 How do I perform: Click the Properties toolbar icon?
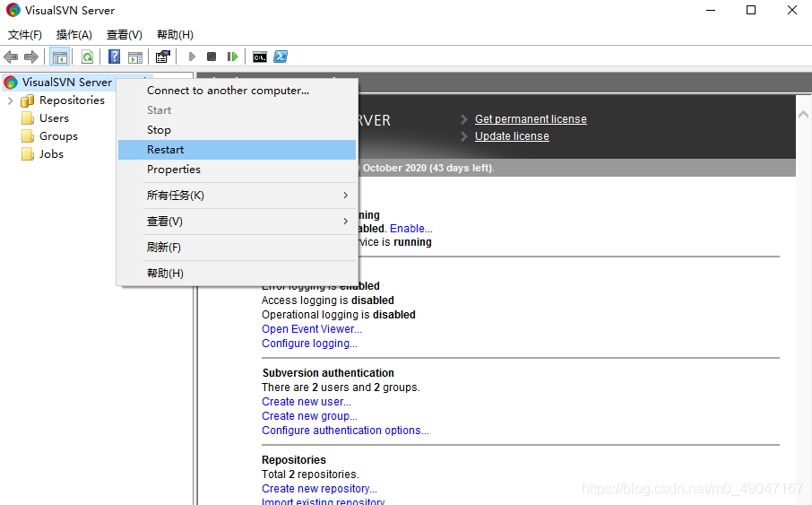tap(162, 57)
